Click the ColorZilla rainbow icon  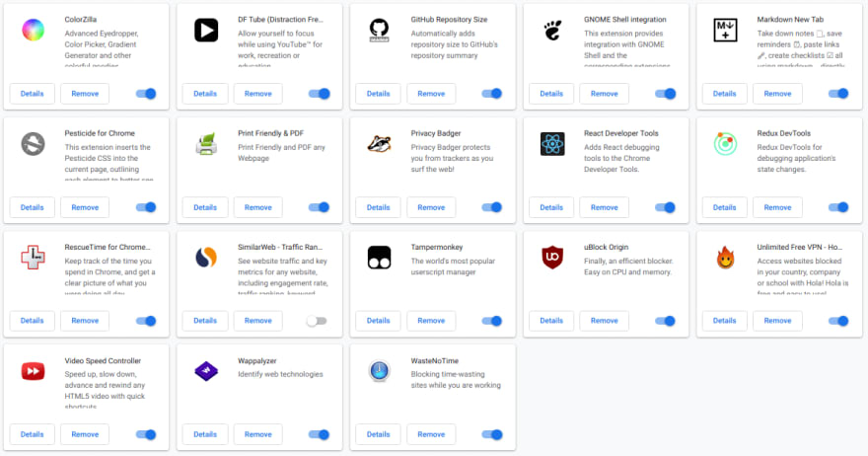pos(33,30)
